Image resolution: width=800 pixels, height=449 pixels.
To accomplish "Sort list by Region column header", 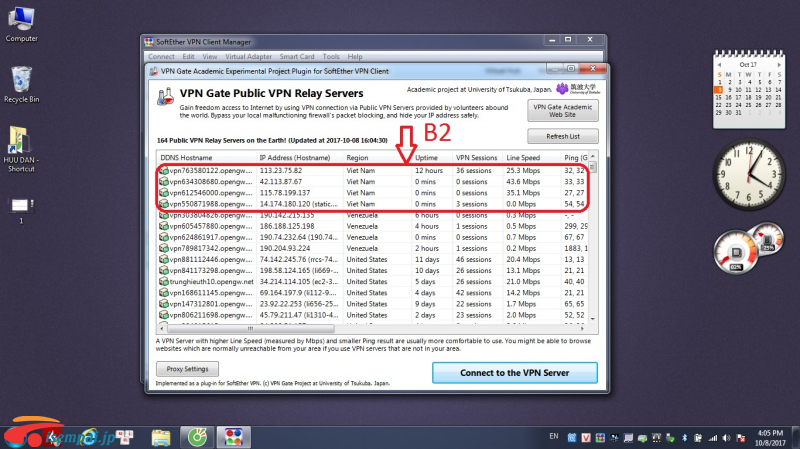I will pos(377,158).
